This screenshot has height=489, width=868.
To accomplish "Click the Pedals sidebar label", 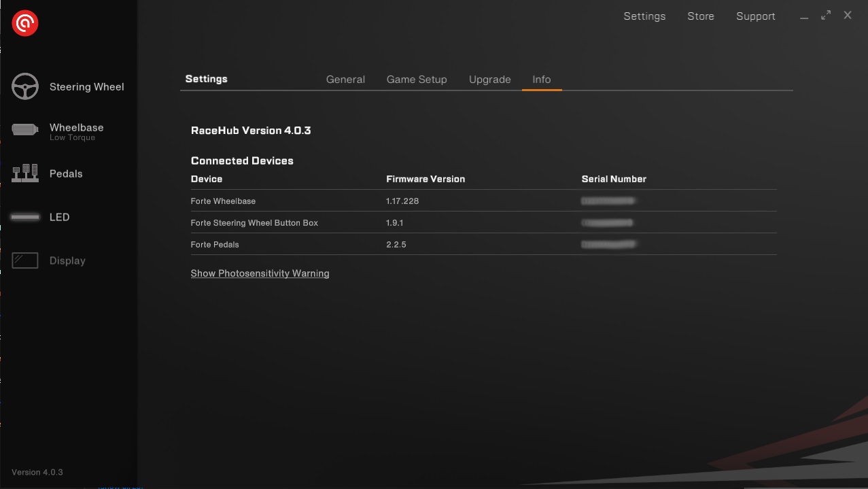I will click(x=66, y=173).
